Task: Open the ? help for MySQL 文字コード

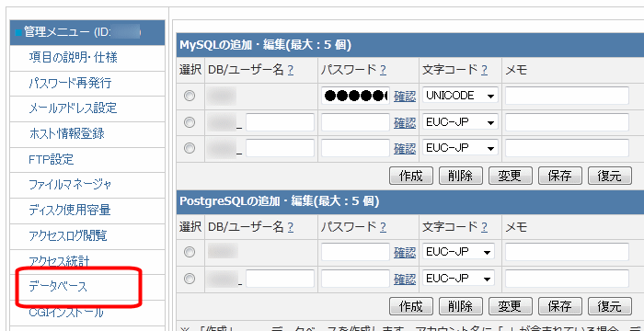Action: pos(484,70)
